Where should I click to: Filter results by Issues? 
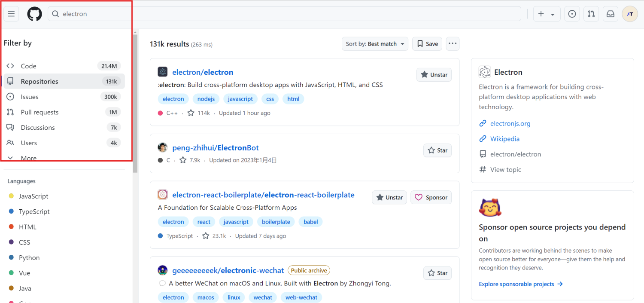[x=30, y=97]
